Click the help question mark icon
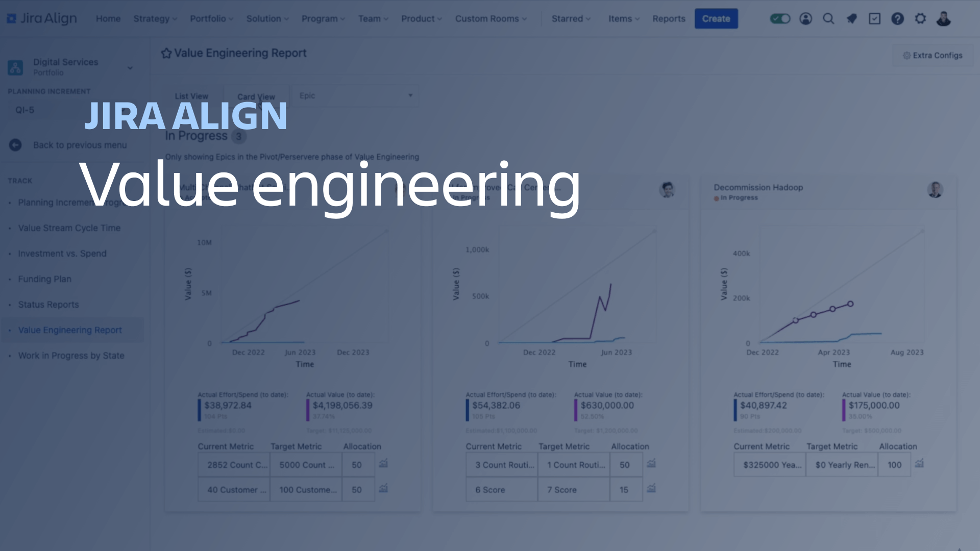The image size is (980, 551). [897, 19]
